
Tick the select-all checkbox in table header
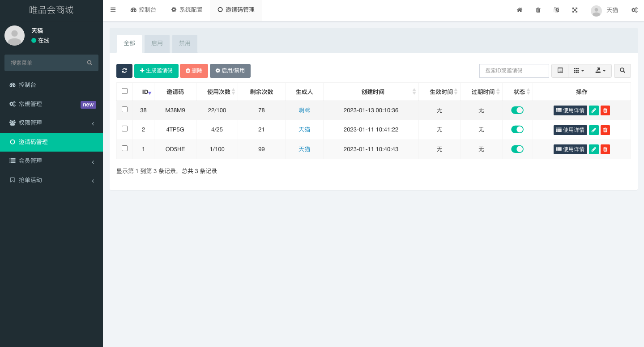click(x=124, y=91)
